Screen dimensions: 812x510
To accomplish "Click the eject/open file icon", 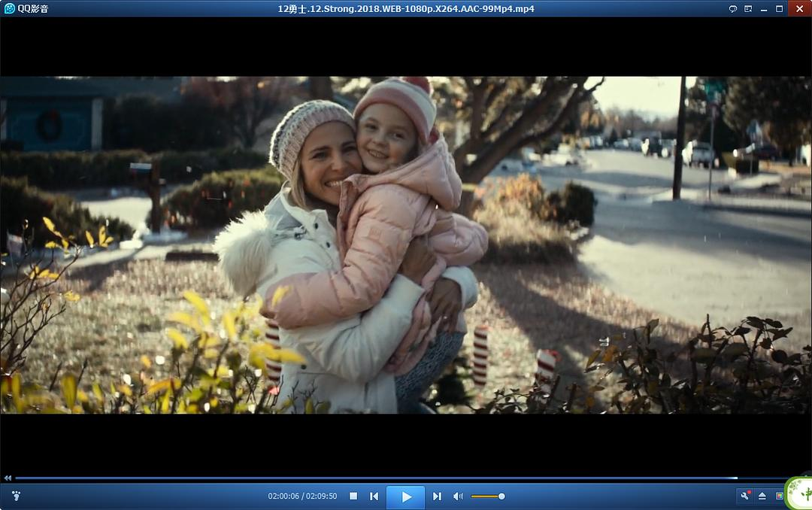I will (762, 496).
